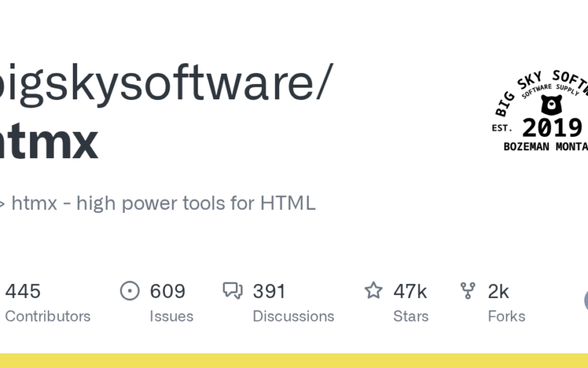Click the 445 contributors count
This screenshot has width=588, height=368.
(x=23, y=291)
